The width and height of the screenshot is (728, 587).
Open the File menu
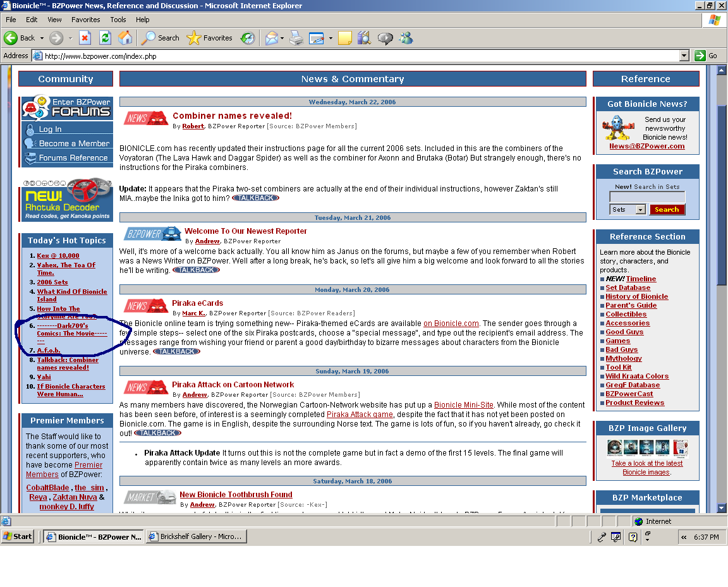point(11,20)
